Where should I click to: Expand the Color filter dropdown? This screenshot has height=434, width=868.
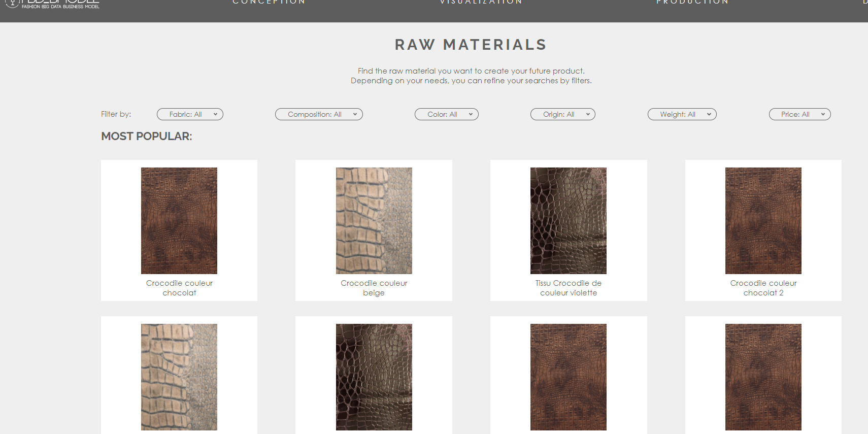[x=446, y=114]
